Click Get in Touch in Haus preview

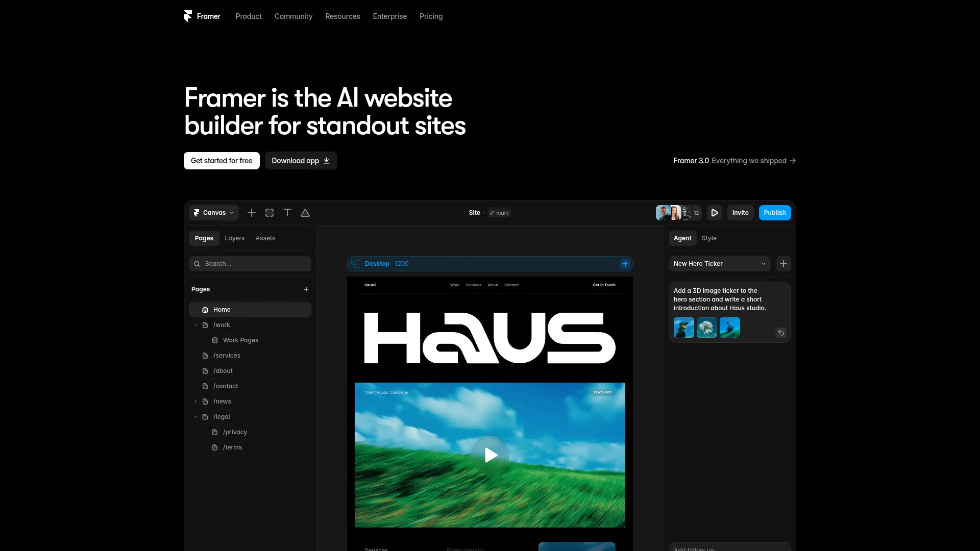604,285
